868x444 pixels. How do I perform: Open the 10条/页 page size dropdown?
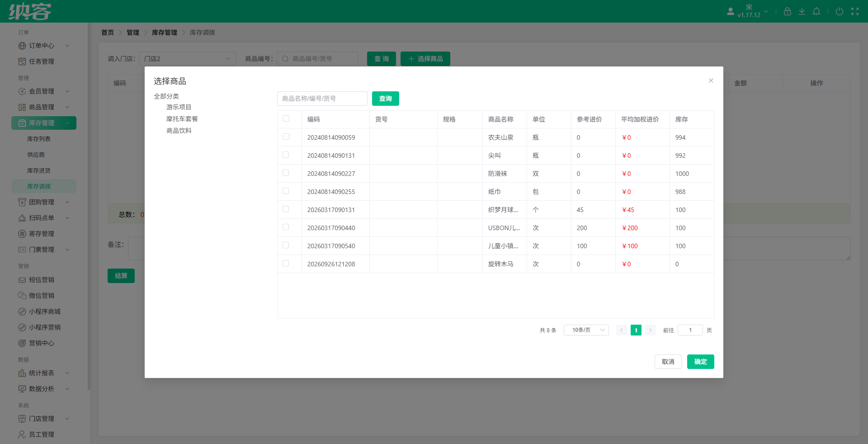point(586,330)
